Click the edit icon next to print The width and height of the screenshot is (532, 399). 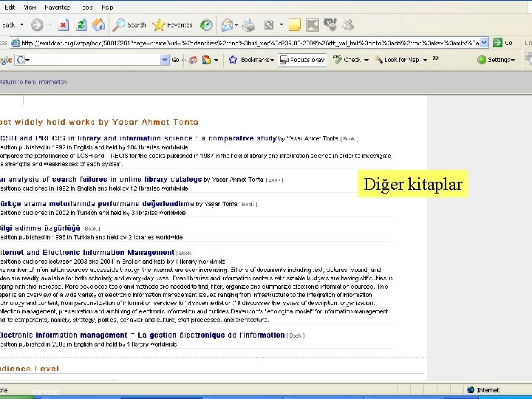(x=269, y=25)
